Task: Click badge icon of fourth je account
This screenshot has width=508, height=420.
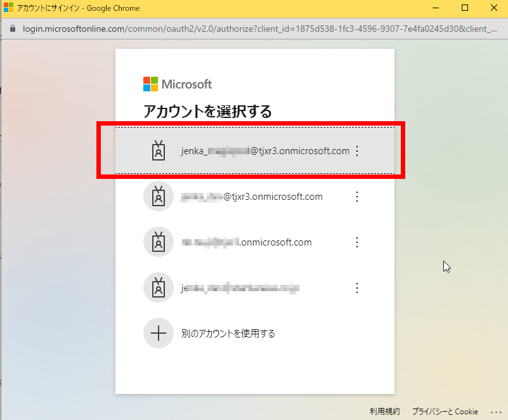Action: 159,288
